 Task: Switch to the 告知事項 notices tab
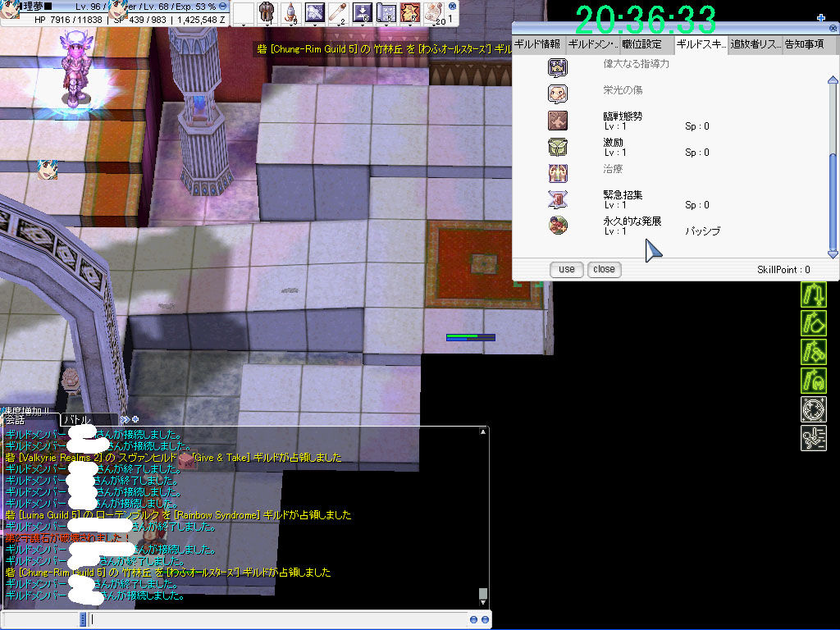[804, 44]
